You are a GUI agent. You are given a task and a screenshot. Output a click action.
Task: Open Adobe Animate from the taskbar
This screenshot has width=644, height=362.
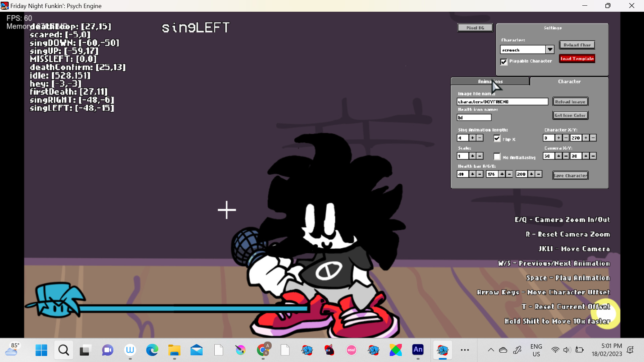[418, 350]
